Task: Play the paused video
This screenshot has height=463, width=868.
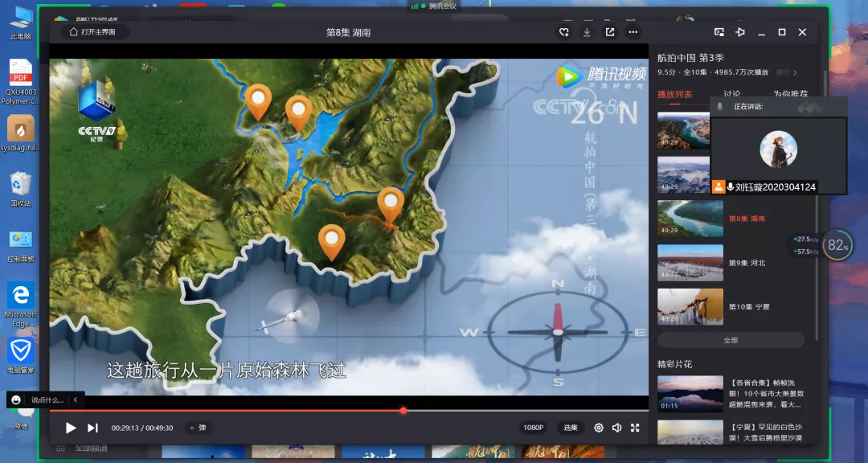Action: tap(70, 428)
